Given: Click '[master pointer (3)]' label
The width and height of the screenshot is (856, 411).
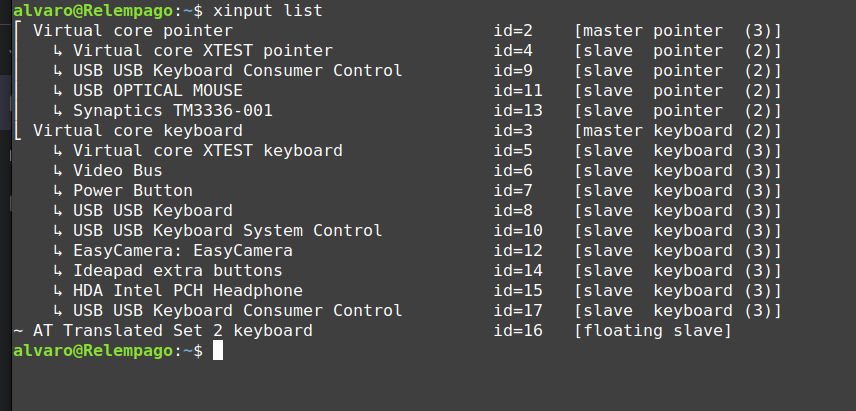Looking at the screenshot, I should [x=677, y=31].
